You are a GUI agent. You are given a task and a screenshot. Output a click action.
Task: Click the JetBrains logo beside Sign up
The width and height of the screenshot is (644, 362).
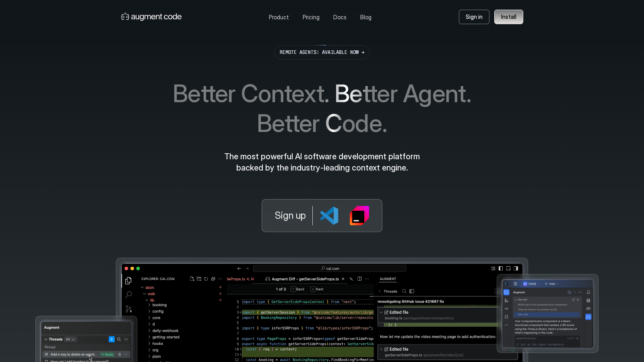pyautogui.click(x=359, y=216)
